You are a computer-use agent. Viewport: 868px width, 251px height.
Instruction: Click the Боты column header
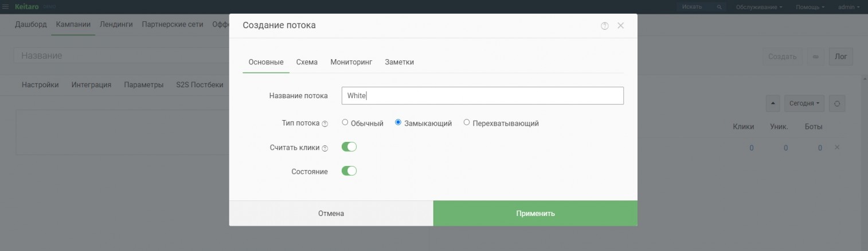pos(814,126)
